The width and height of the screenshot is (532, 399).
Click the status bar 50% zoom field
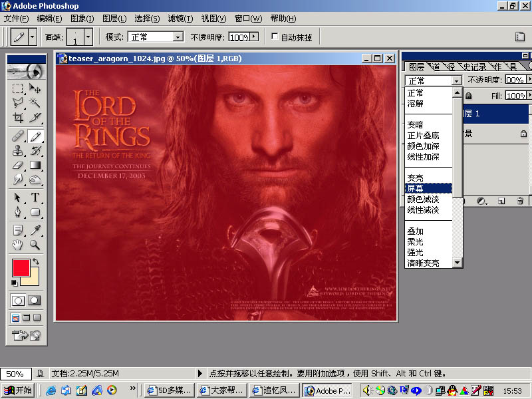click(15, 374)
